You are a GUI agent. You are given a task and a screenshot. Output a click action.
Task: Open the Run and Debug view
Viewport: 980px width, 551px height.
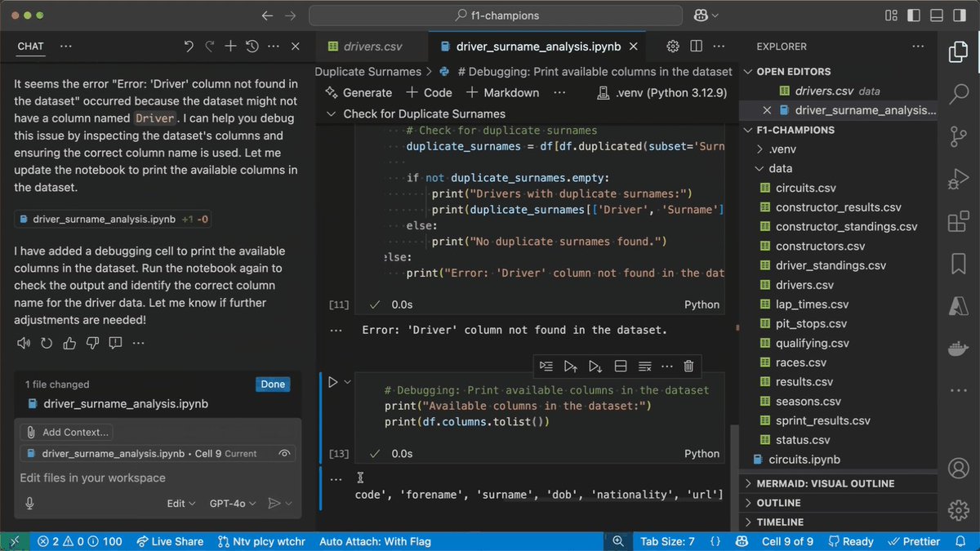pos(958,179)
